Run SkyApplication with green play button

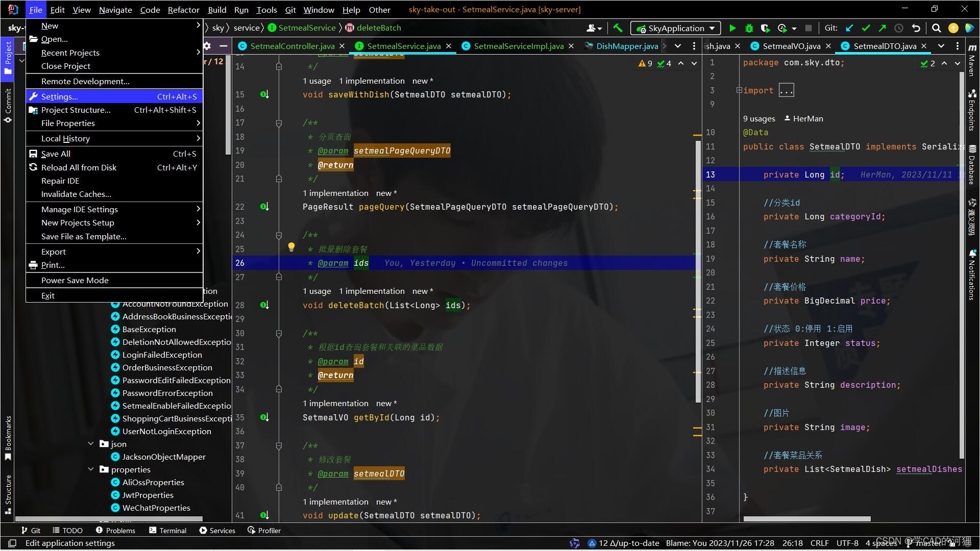click(732, 28)
